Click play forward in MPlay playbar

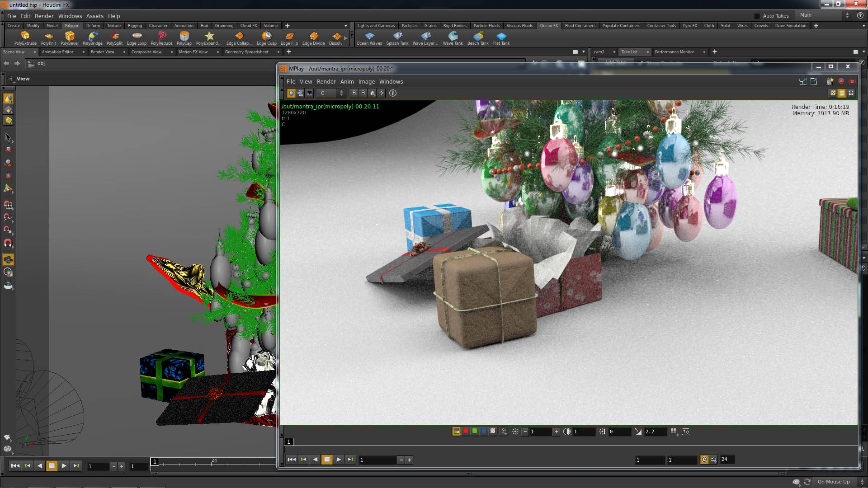pyautogui.click(x=339, y=460)
